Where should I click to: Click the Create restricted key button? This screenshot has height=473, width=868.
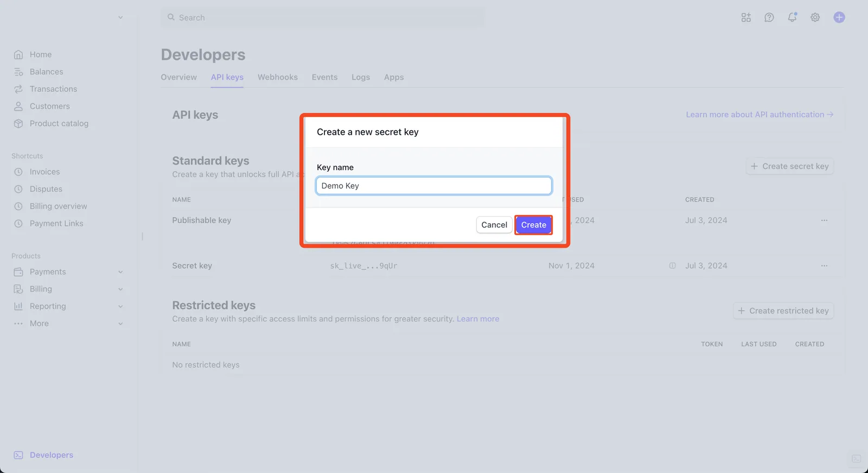point(783,311)
